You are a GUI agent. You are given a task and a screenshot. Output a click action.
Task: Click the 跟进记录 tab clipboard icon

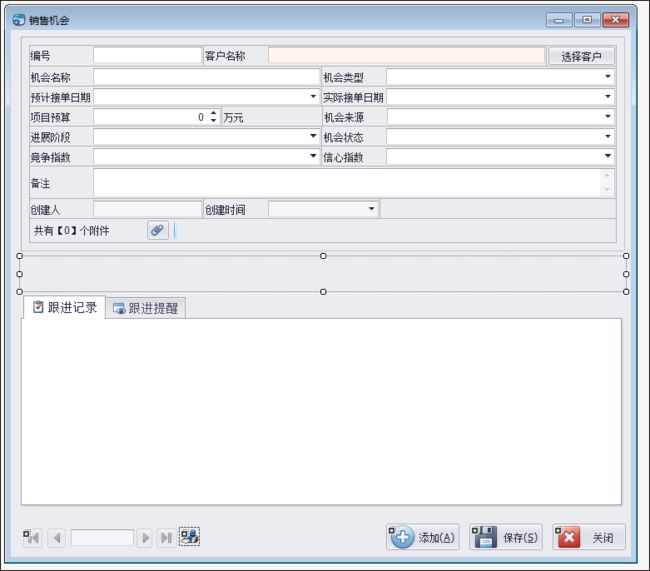(38, 307)
